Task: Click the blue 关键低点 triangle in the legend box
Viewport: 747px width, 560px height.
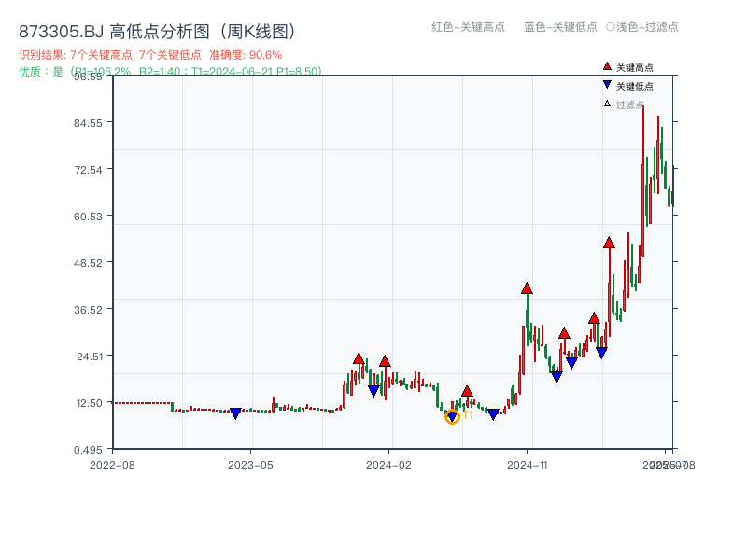Action: (x=606, y=85)
